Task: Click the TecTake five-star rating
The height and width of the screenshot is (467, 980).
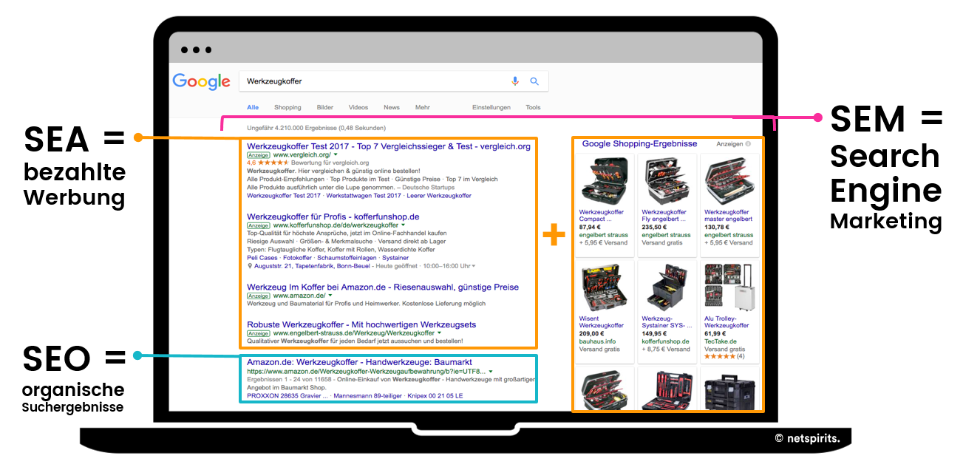Action: (719, 357)
